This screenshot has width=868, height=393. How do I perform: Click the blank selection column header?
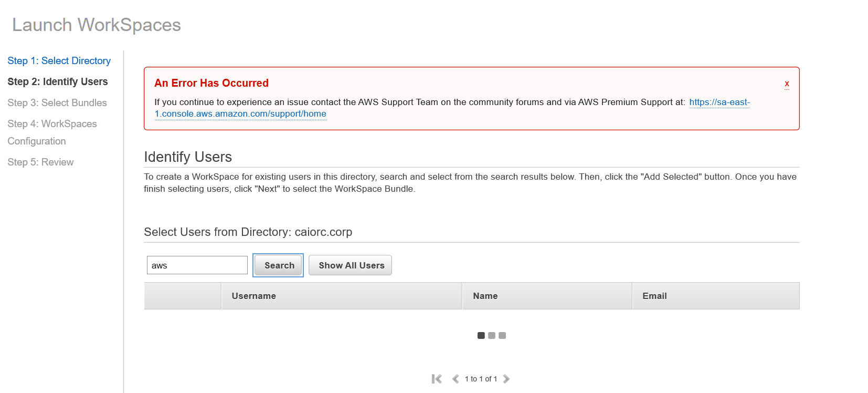pos(183,296)
